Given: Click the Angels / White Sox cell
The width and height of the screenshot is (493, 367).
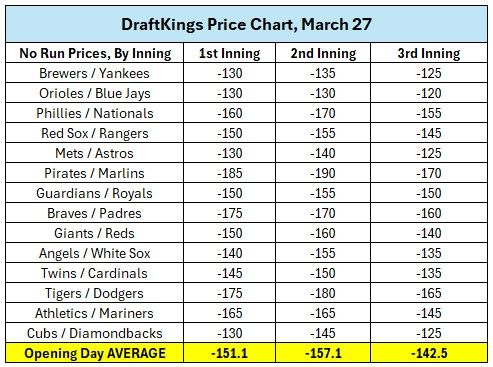Looking at the screenshot, I should click(x=95, y=253).
